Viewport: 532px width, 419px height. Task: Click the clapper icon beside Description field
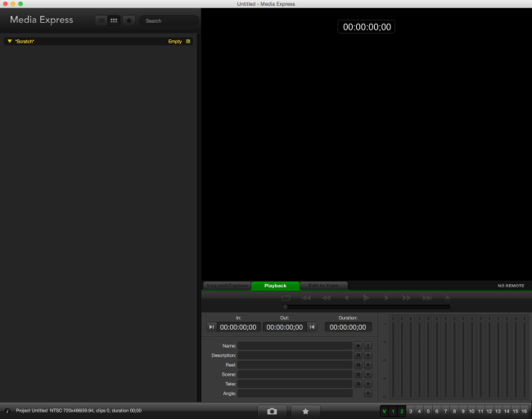pyautogui.click(x=358, y=355)
